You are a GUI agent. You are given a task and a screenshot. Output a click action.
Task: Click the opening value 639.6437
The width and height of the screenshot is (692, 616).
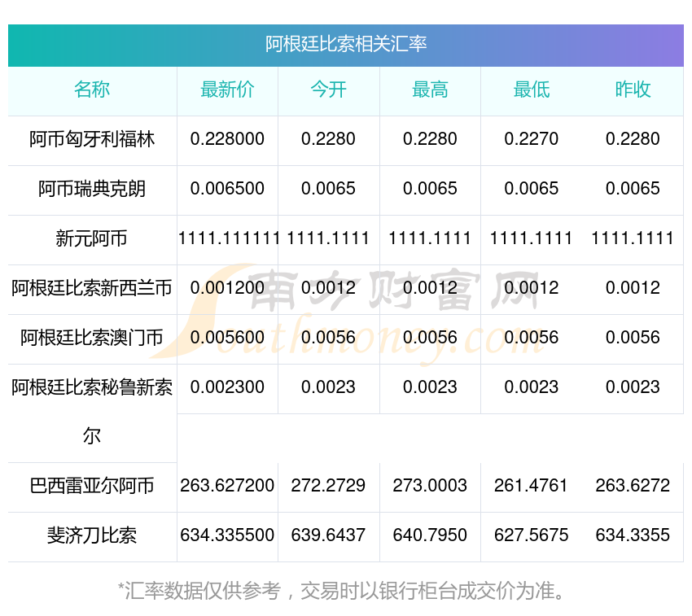(328, 535)
